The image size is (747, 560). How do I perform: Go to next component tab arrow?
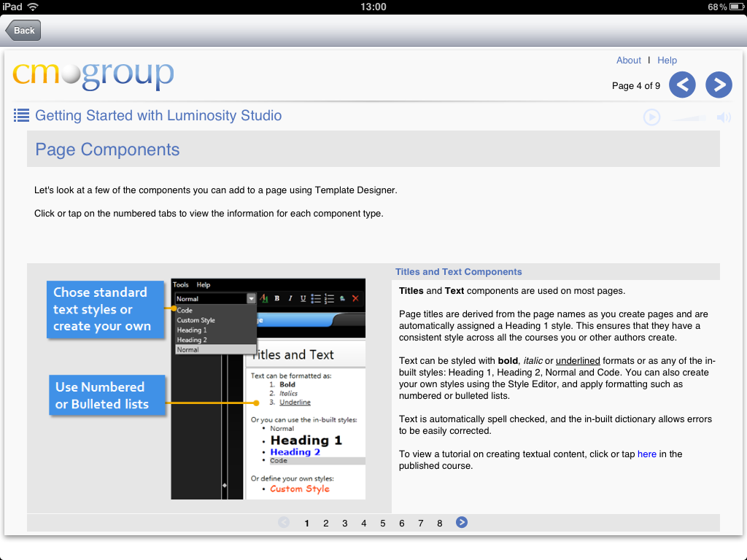click(x=462, y=522)
